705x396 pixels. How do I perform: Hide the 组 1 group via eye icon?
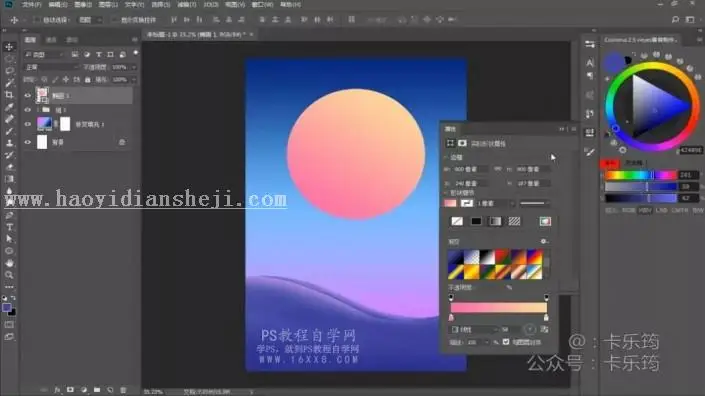28,110
